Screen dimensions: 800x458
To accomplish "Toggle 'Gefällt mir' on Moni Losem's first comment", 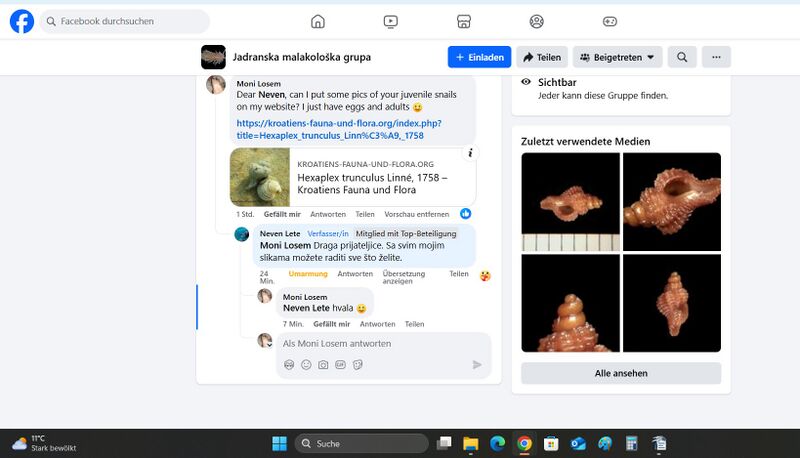I will 282,214.
